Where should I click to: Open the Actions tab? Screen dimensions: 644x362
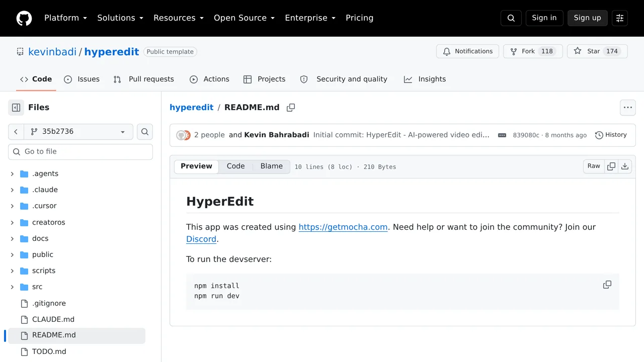[209, 79]
